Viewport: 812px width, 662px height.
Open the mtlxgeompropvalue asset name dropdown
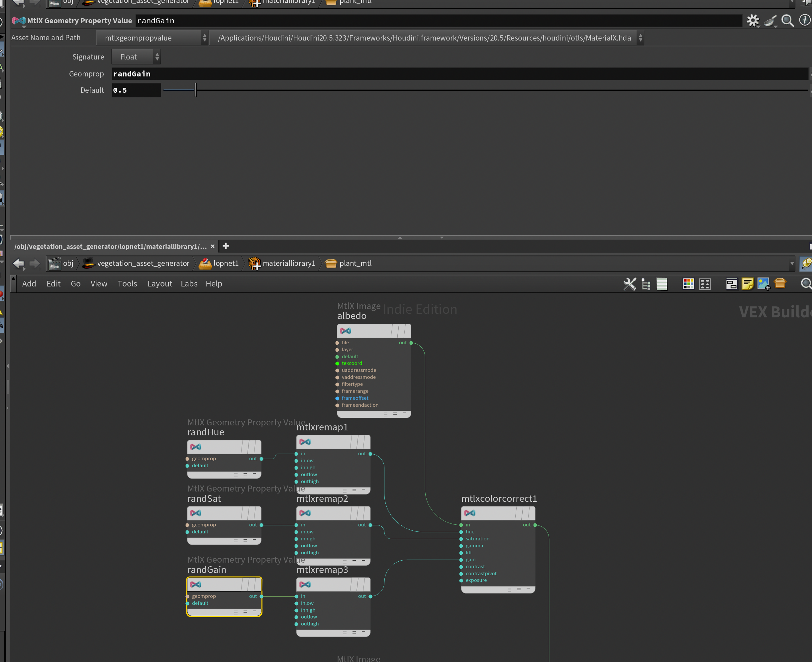(152, 38)
